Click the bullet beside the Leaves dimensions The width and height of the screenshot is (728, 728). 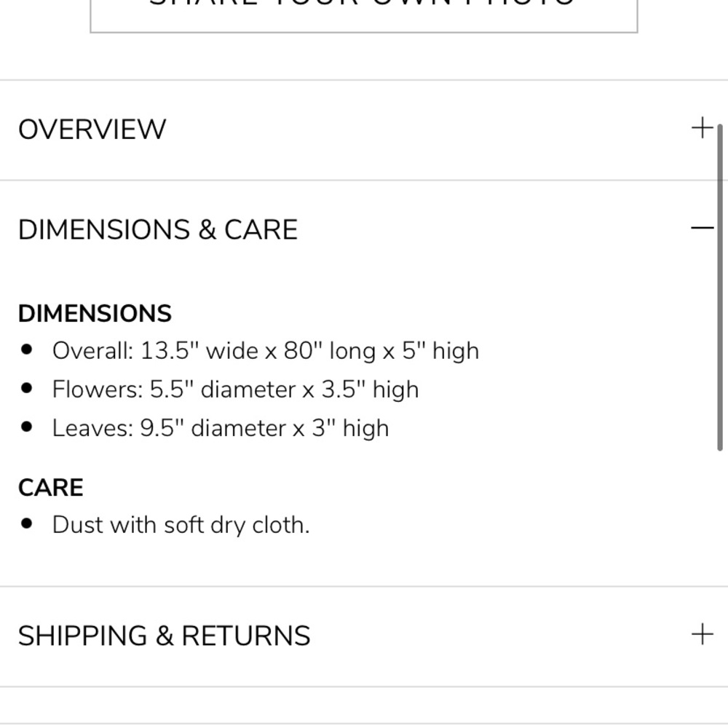tap(28, 427)
